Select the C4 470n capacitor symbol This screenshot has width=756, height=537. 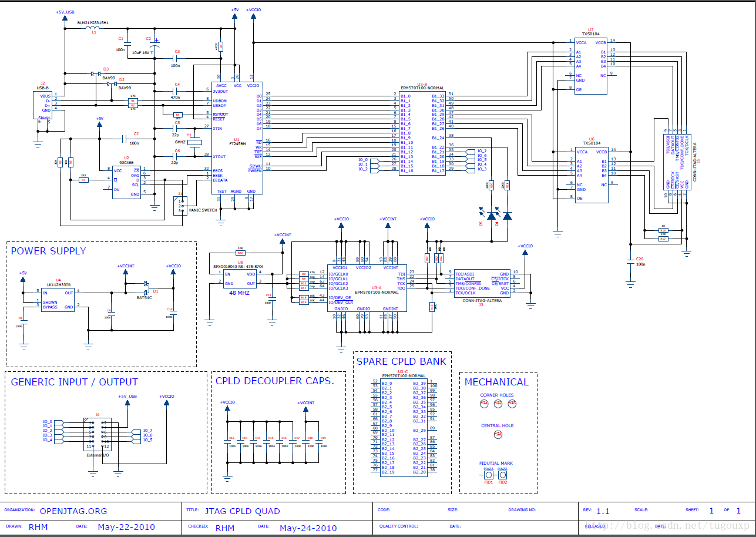pos(176,92)
